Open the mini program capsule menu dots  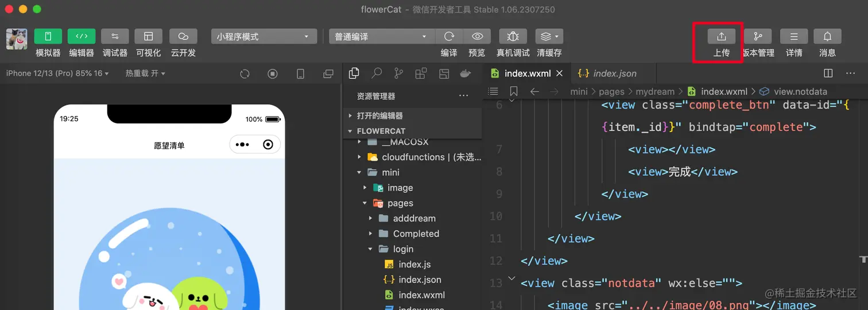pyautogui.click(x=242, y=145)
